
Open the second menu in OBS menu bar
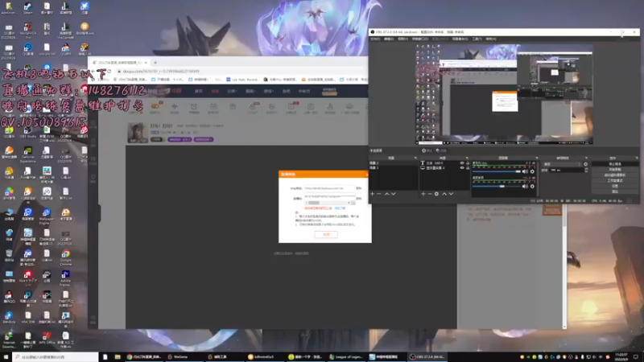[389, 39]
